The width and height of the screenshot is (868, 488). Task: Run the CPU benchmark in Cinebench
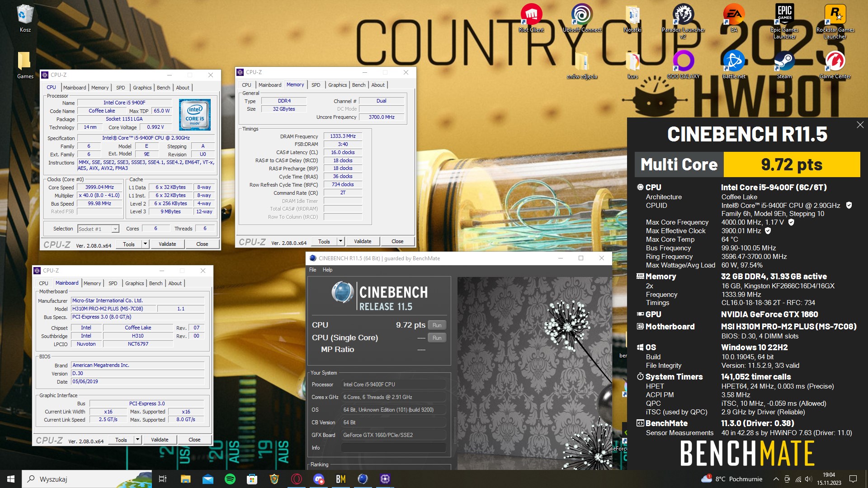(437, 325)
